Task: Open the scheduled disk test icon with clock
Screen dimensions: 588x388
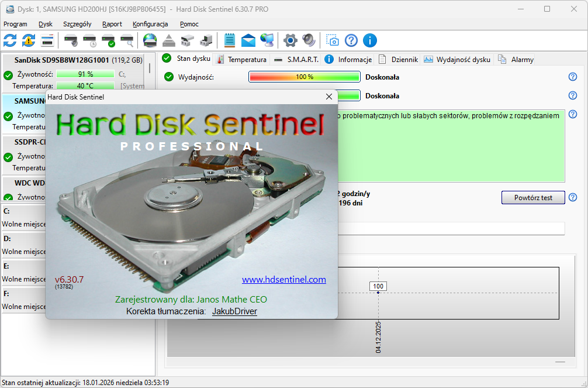Action: [90, 40]
